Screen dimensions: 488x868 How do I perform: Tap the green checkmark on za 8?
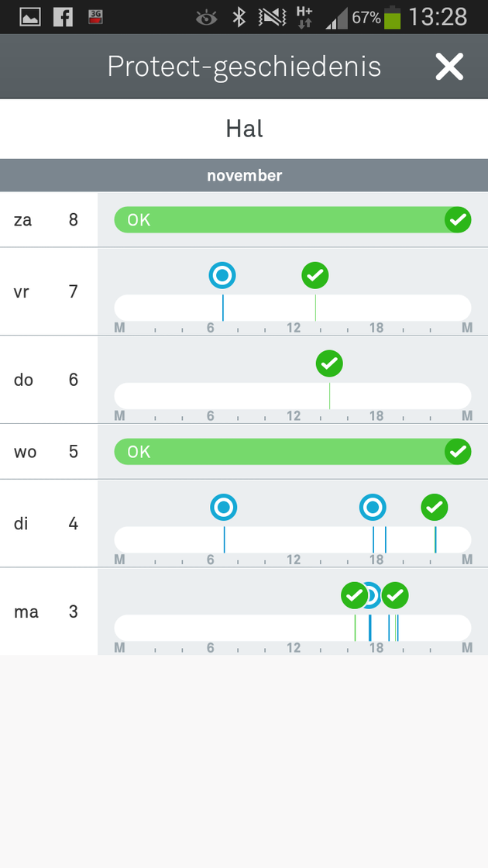pyautogui.click(x=458, y=220)
